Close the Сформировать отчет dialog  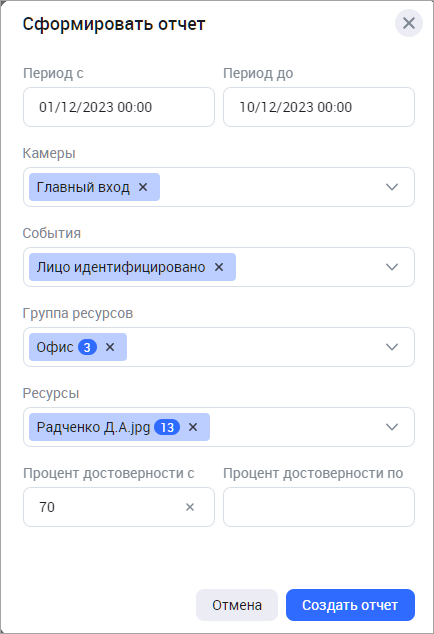coord(409,23)
